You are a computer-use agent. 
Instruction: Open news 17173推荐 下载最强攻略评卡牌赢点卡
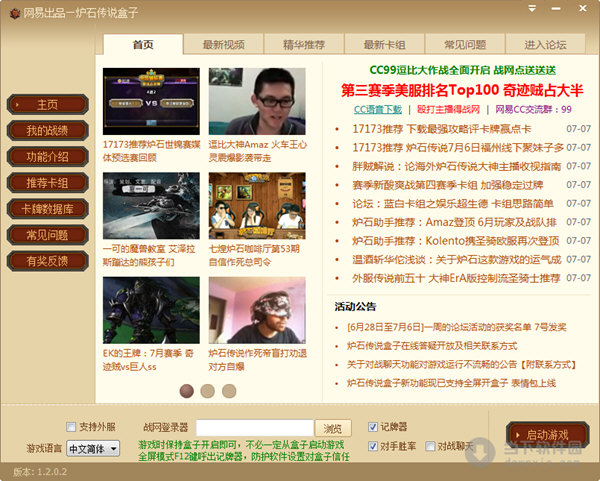pos(442,129)
